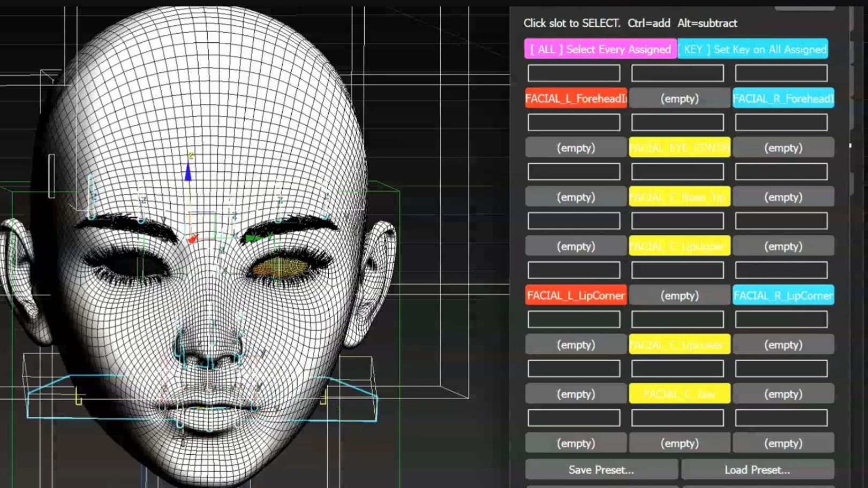Select the yellow FACIAL_C_LipUpper slot
The image size is (868, 488).
coord(679,246)
